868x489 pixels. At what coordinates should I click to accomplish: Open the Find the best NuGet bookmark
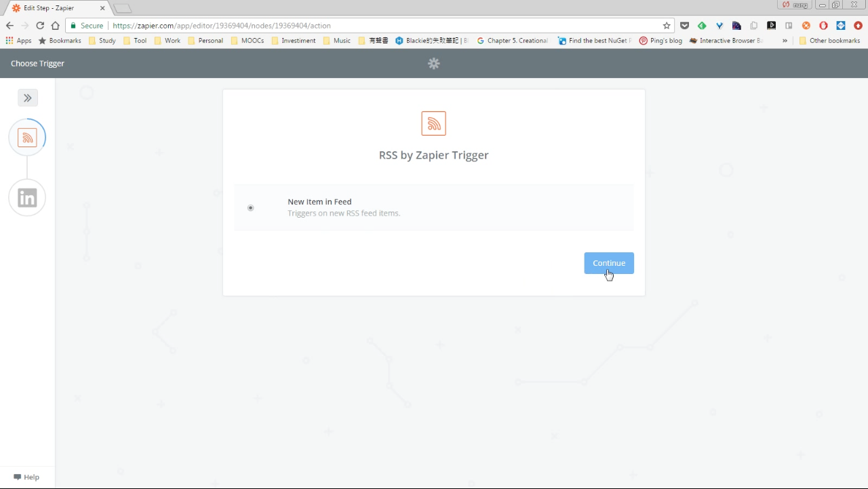coord(595,41)
